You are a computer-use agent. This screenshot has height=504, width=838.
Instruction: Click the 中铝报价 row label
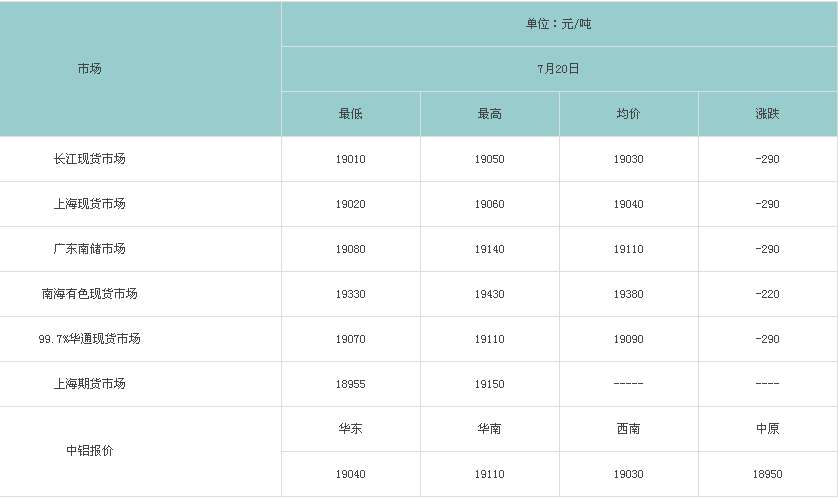pos(89,451)
